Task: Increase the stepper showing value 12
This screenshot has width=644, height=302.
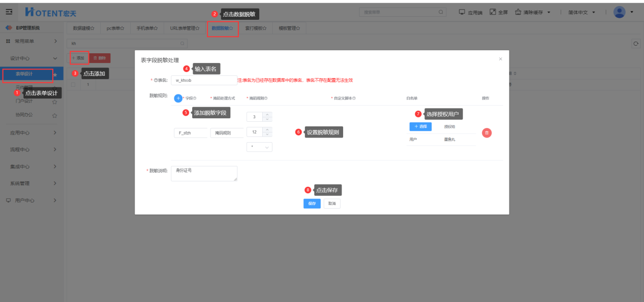Action: click(x=268, y=129)
